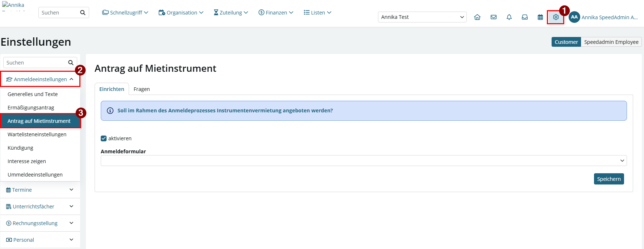This screenshot has width=644, height=249.
Task: Click the Annika logo image
Action: (x=13, y=7)
